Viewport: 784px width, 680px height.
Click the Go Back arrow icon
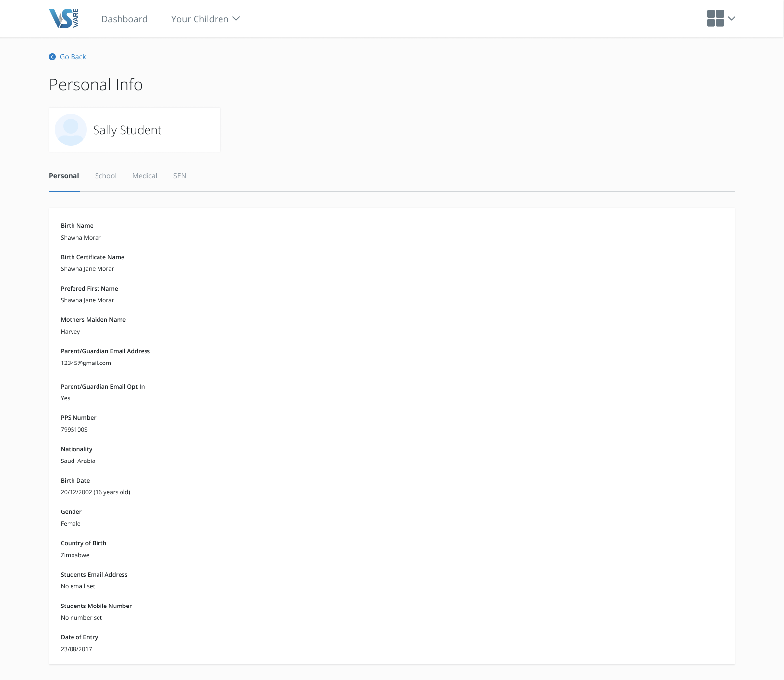point(52,57)
